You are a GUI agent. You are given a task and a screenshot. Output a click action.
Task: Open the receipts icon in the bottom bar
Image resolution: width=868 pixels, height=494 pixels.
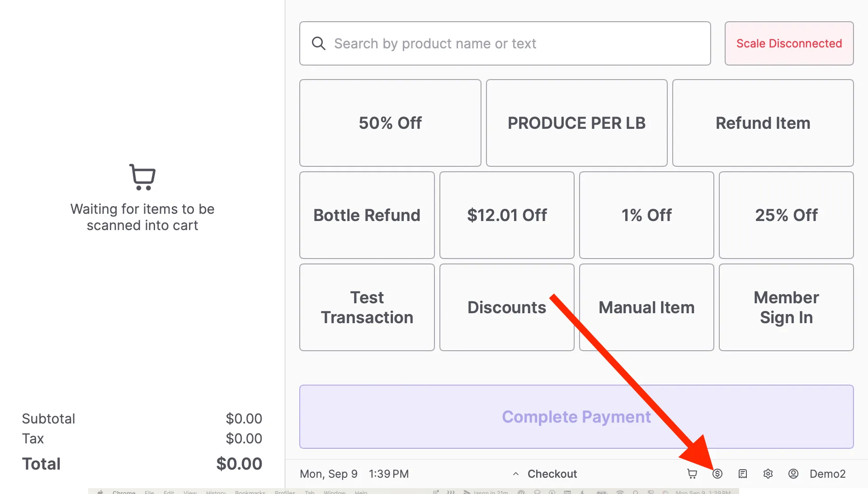click(x=743, y=474)
